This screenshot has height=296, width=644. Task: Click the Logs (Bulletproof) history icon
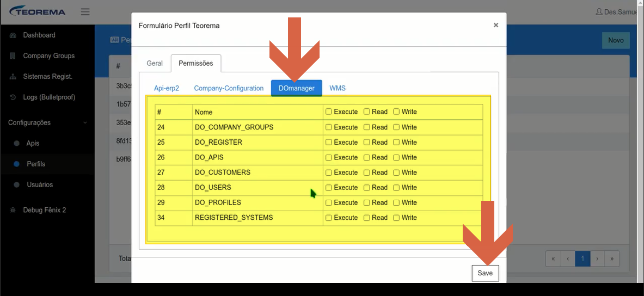13,97
